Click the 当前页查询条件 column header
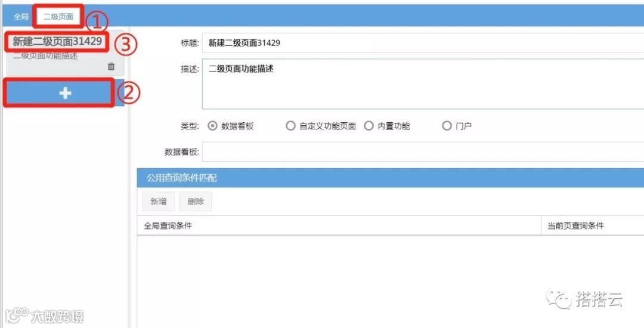Screen dimensions: 644x328 pos(593,225)
